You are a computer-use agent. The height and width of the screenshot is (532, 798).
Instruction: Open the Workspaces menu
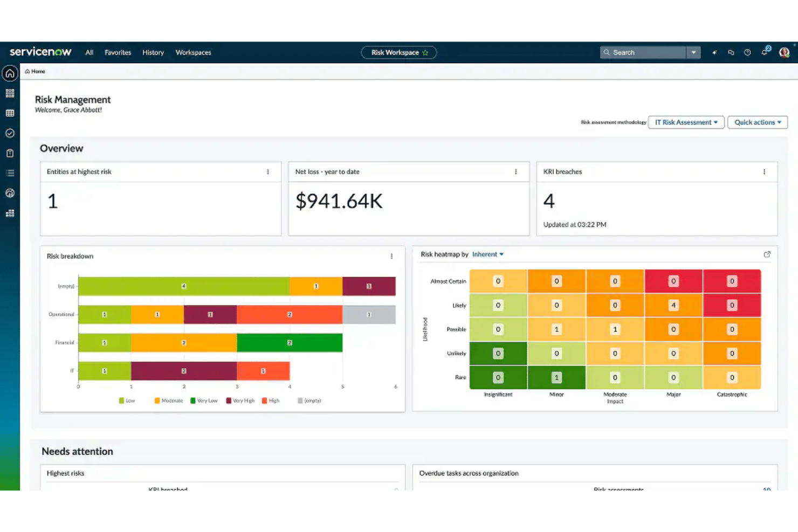pyautogui.click(x=194, y=53)
